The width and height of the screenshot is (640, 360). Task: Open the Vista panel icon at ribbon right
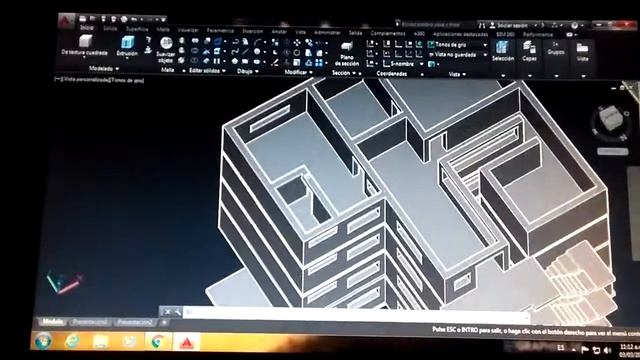(582, 52)
